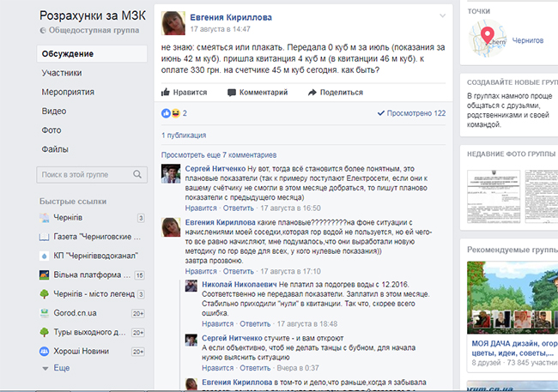
Task: Expand the Еще quick links list
Action: 62,368
